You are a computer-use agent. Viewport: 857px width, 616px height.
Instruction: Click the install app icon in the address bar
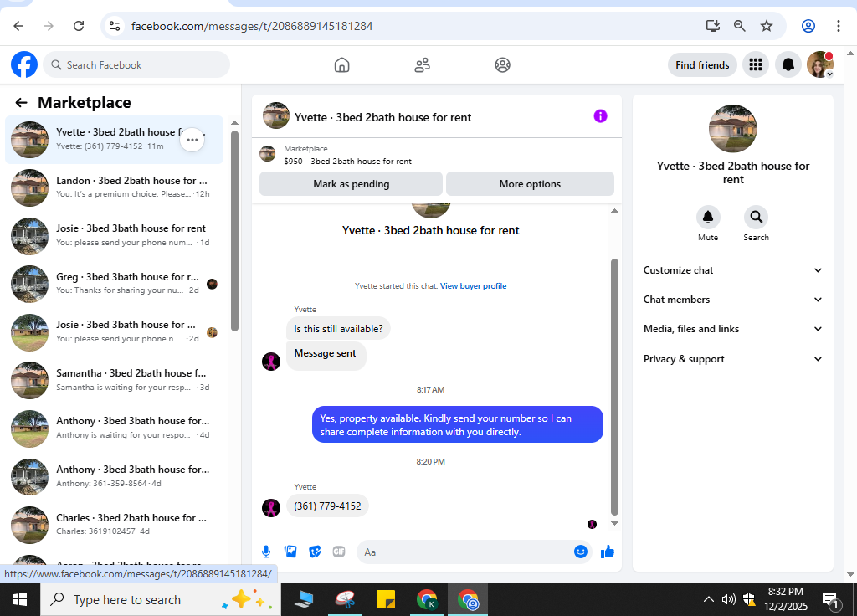click(713, 26)
